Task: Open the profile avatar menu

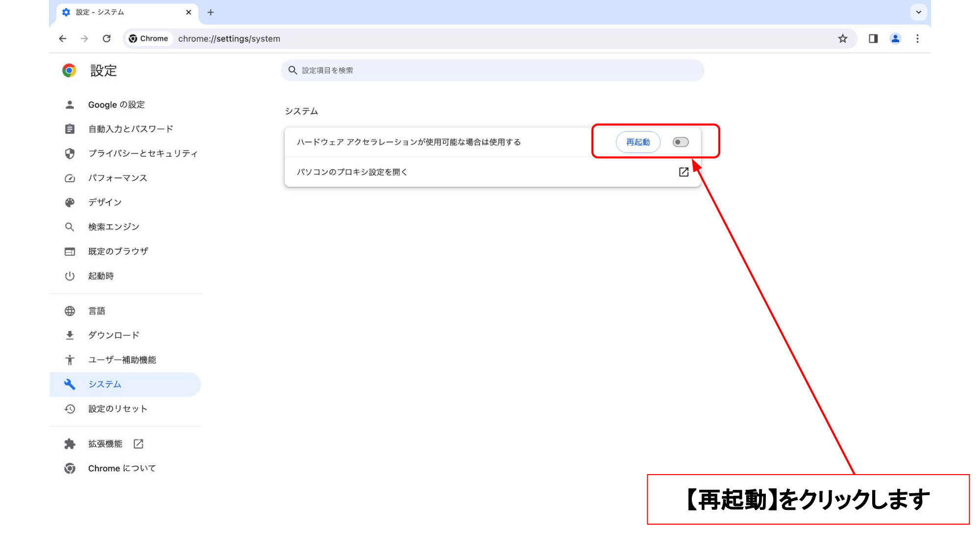Action: click(x=895, y=39)
